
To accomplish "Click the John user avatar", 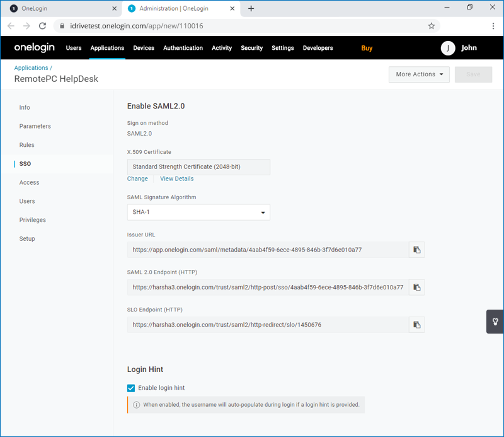I will pyautogui.click(x=447, y=48).
